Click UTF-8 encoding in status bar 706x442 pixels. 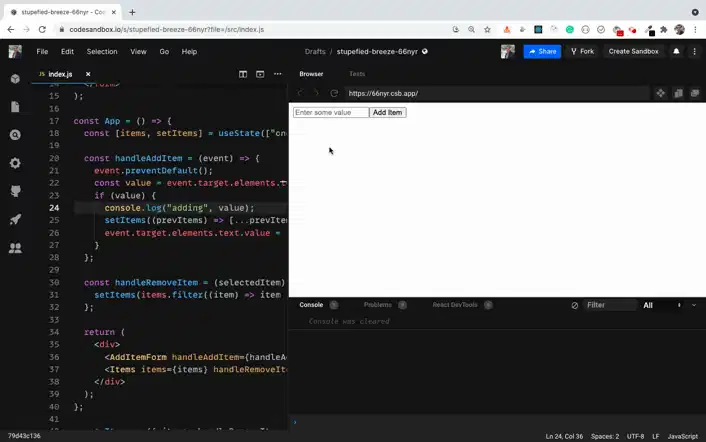coord(635,436)
